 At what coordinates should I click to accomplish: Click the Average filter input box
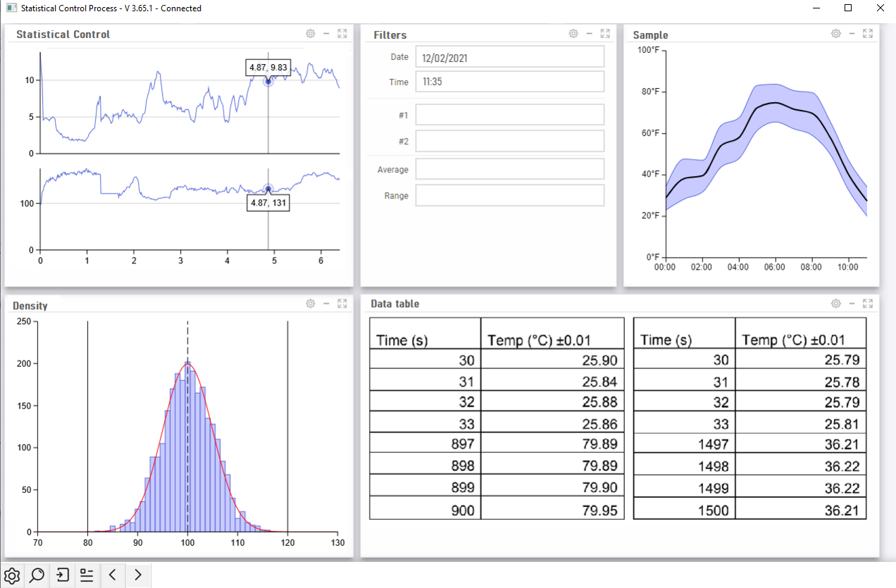509,168
